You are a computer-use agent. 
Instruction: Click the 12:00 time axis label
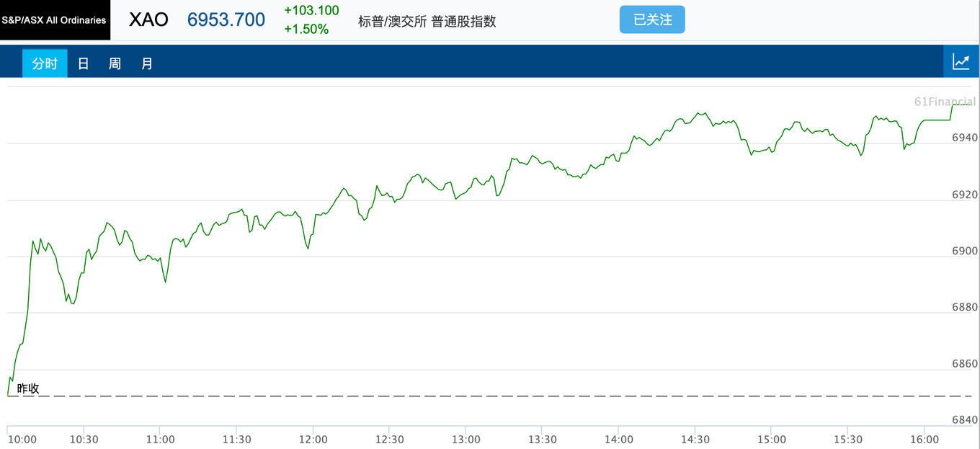(x=313, y=440)
